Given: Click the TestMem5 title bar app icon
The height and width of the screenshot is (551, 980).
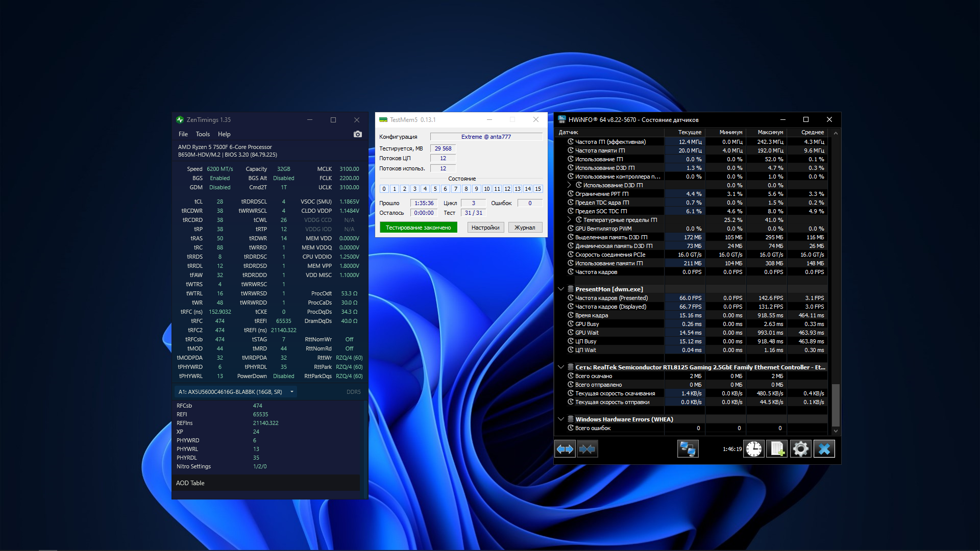Looking at the screenshot, I should (383, 120).
